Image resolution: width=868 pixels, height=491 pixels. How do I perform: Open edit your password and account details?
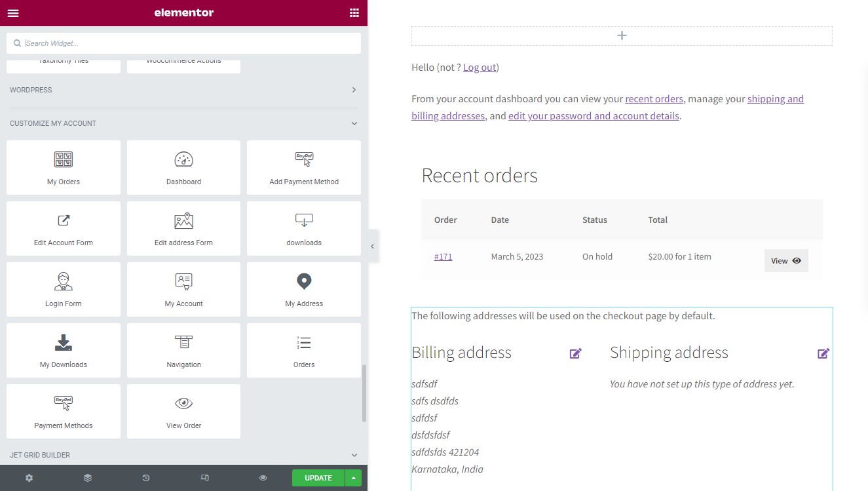[x=594, y=116]
